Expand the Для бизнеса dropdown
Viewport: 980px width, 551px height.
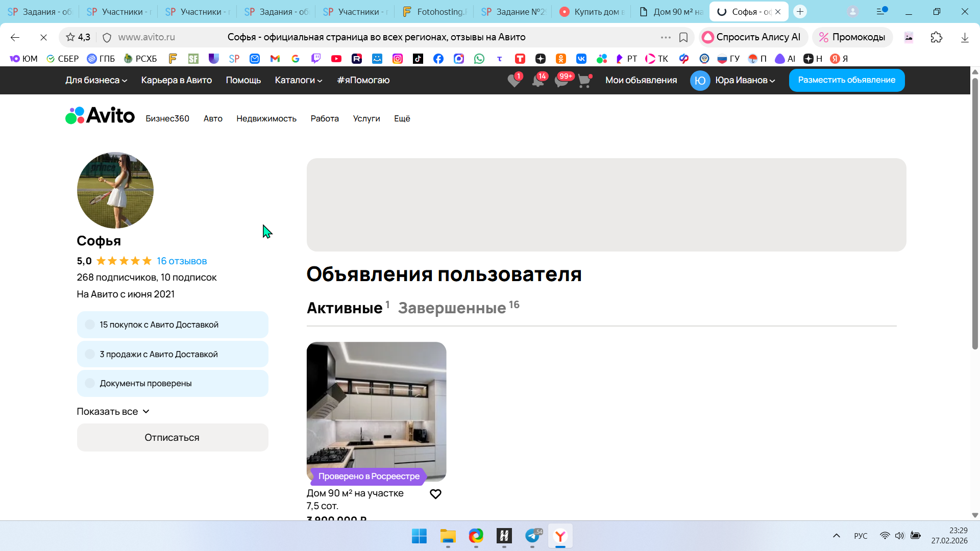pyautogui.click(x=96, y=80)
